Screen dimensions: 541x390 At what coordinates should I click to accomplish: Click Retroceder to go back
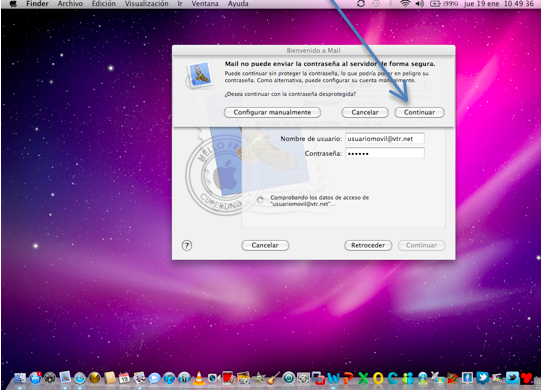click(x=368, y=245)
